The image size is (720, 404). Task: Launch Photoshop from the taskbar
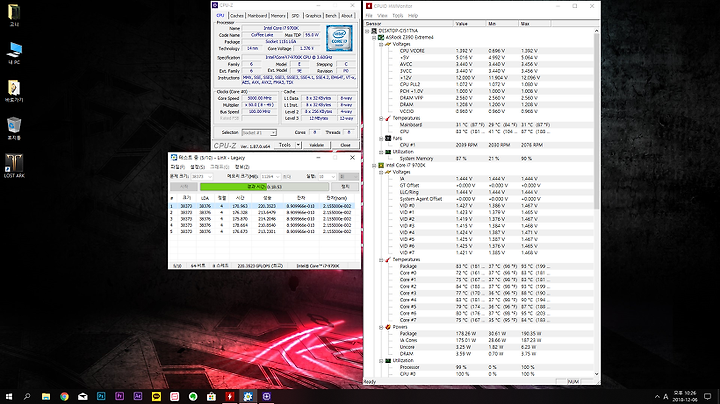(x=101, y=396)
